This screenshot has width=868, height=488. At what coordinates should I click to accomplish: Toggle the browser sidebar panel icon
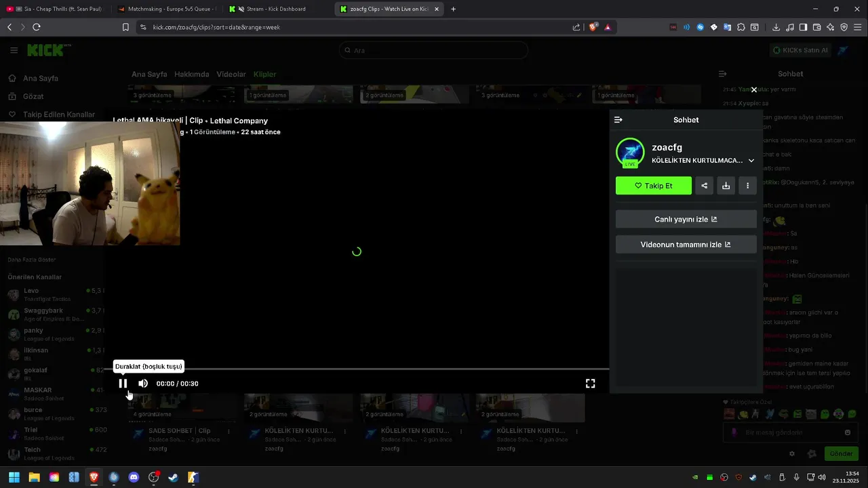[x=803, y=27]
